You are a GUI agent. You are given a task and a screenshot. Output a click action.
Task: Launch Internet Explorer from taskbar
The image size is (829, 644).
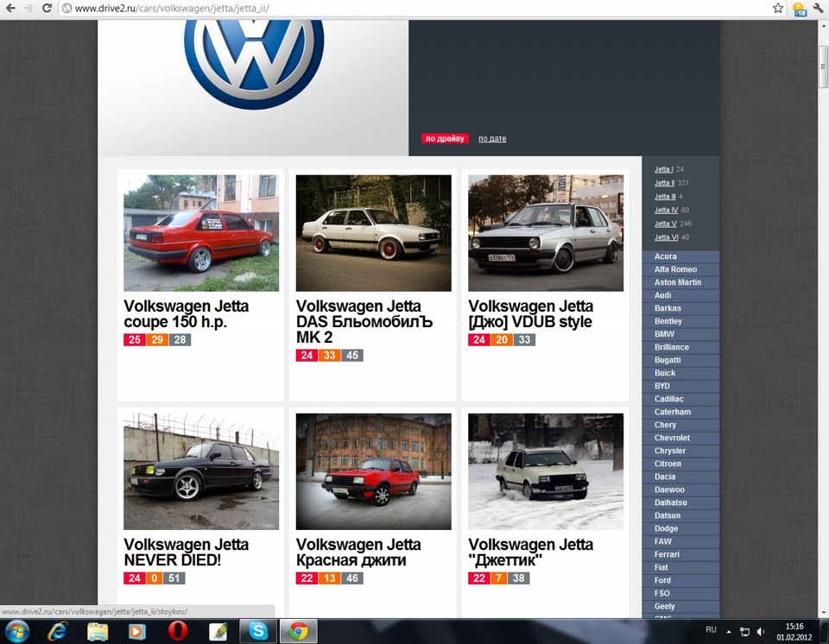(57, 631)
